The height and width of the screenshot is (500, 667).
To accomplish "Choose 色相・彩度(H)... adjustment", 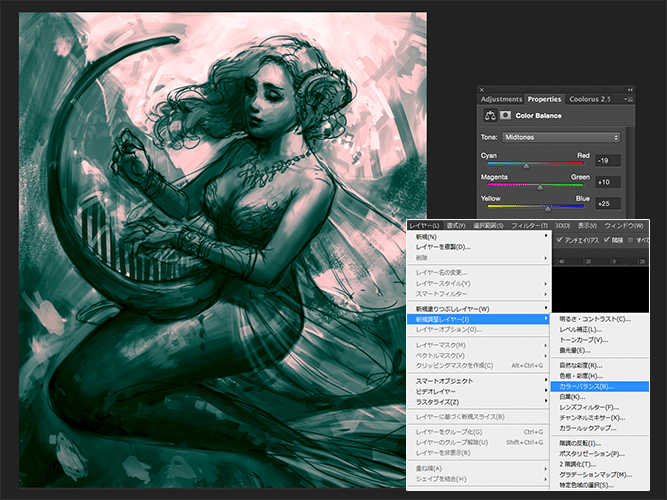I will 600,376.
